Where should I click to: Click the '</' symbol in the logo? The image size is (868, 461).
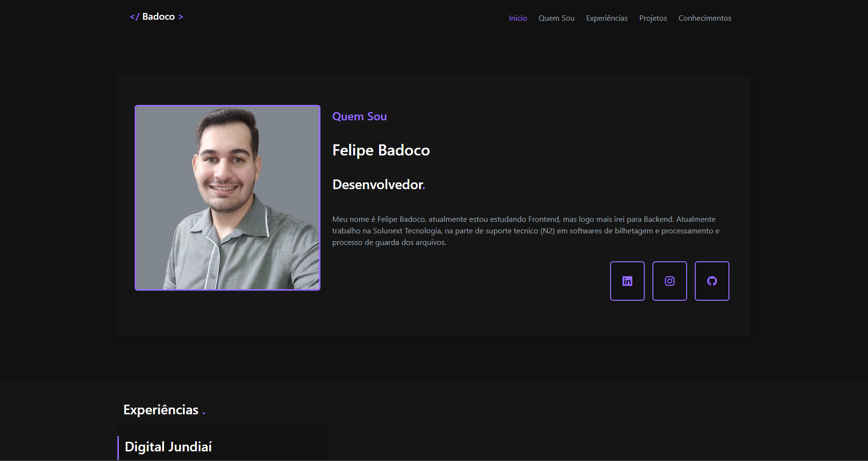point(134,17)
